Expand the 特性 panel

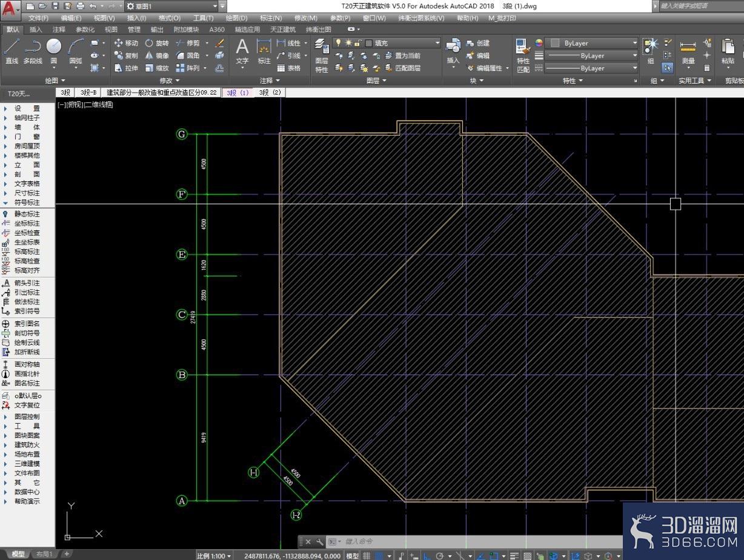click(573, 81)
